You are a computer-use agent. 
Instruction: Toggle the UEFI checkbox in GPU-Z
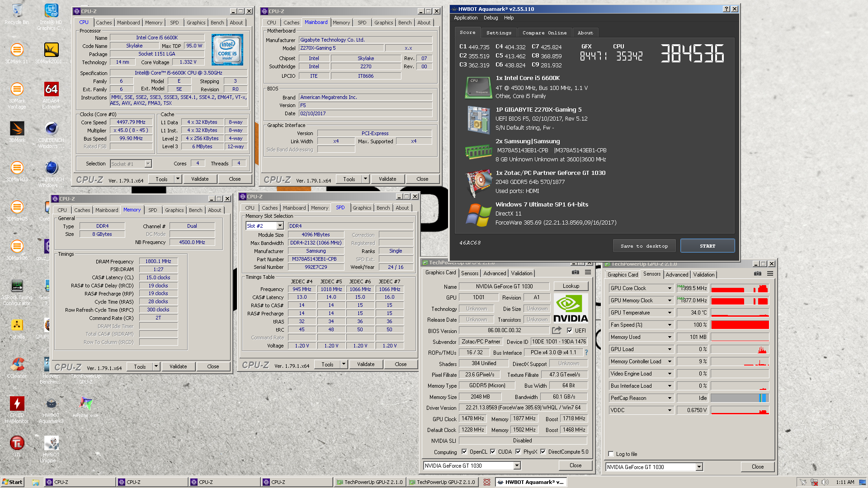pyautogui.click(x=570, y=330)
